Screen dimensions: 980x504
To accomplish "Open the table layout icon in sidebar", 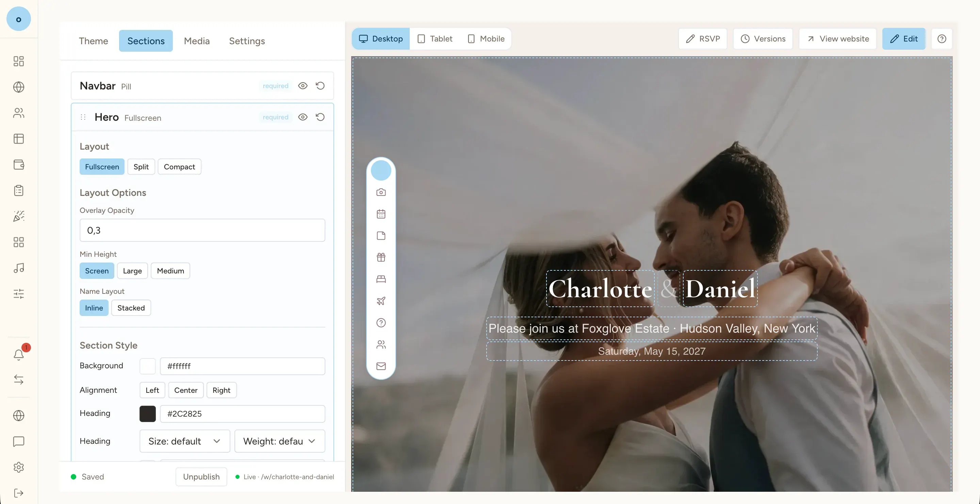I will pos(19,139).
